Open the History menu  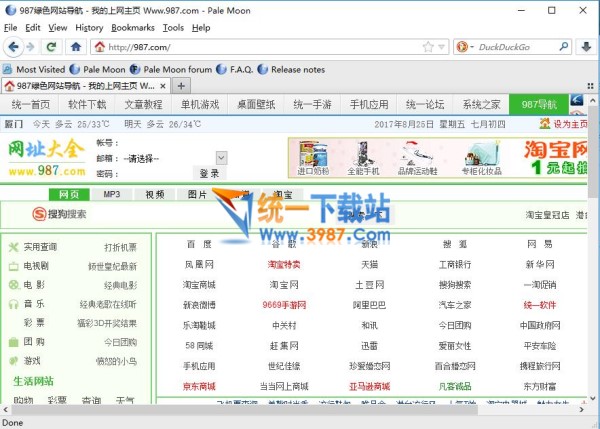point(89,28)
